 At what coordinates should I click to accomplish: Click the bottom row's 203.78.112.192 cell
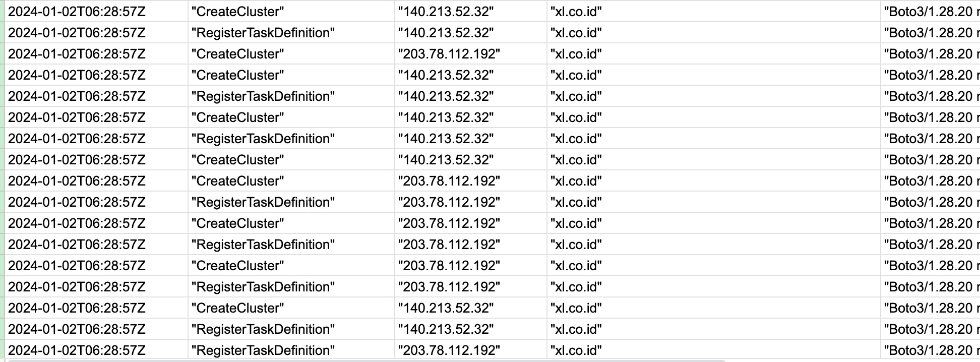(449, 350)
